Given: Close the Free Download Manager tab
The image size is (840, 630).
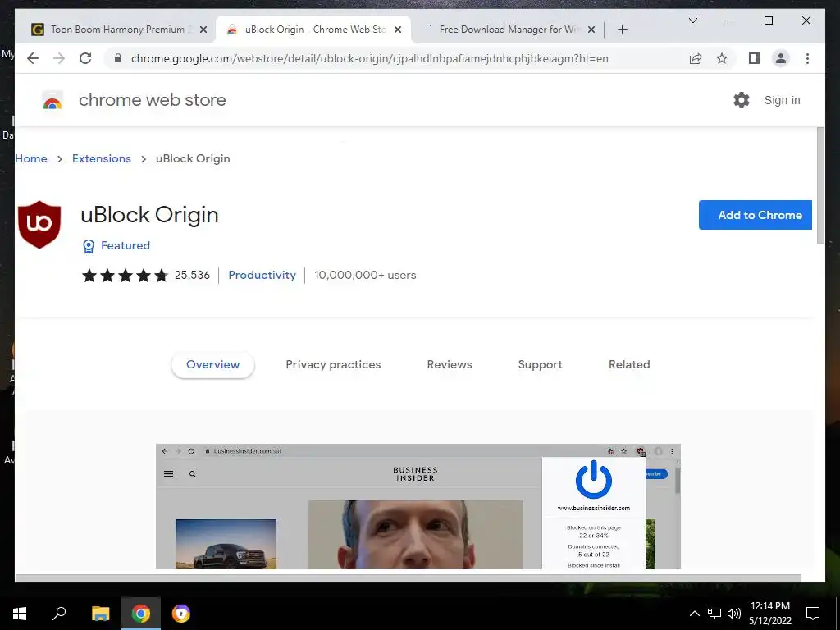Looking at the screenshot, I should (591, 30).
